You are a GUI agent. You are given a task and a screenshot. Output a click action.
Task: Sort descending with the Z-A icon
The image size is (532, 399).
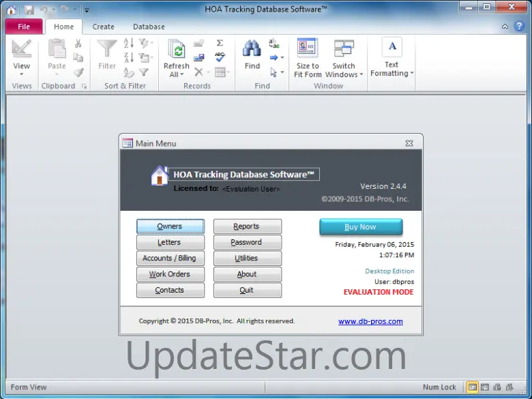128,57
